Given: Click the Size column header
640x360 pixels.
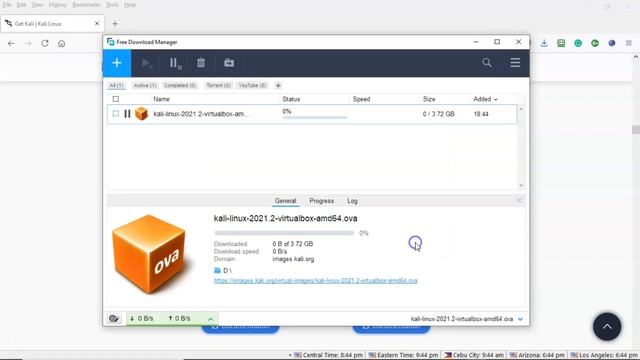Looking at the screenshot, I should [429, 99].
